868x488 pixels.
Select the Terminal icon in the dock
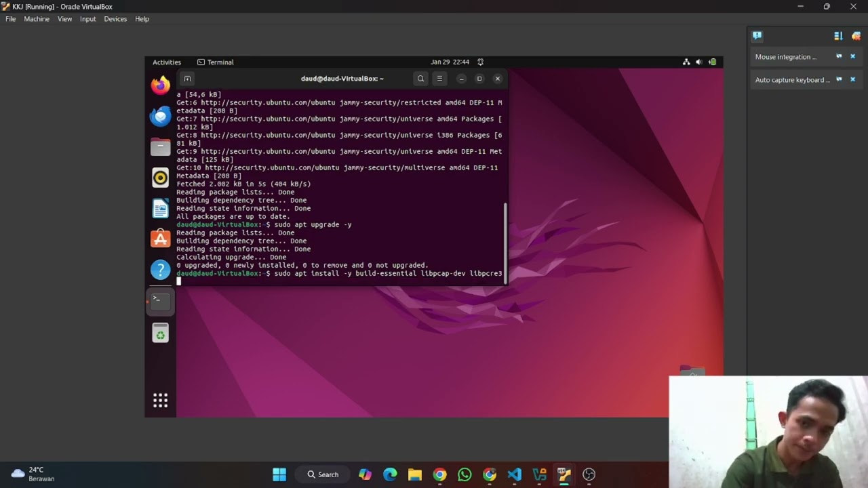point(160,302)
